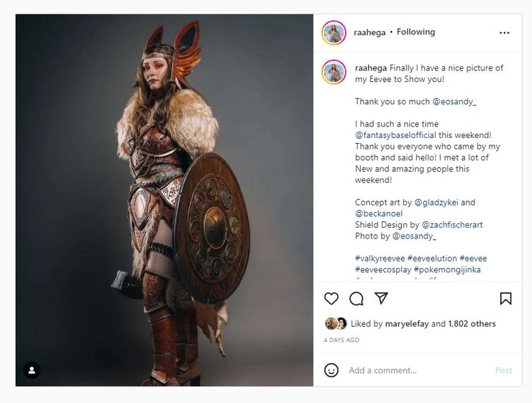Open maryelefay's profile from likes
This screenshot has height=403, width=532.
coord(407,324)
